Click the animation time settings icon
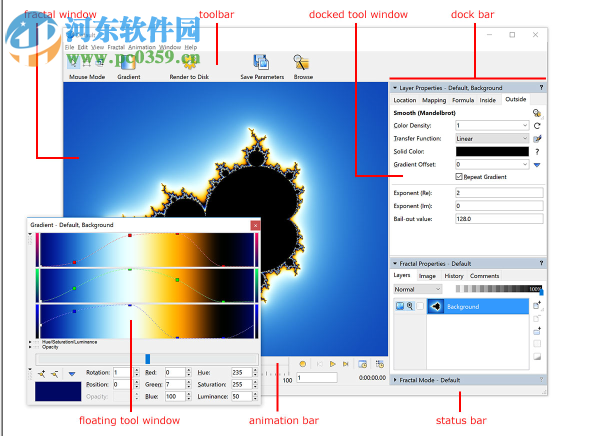 [362, 364]
